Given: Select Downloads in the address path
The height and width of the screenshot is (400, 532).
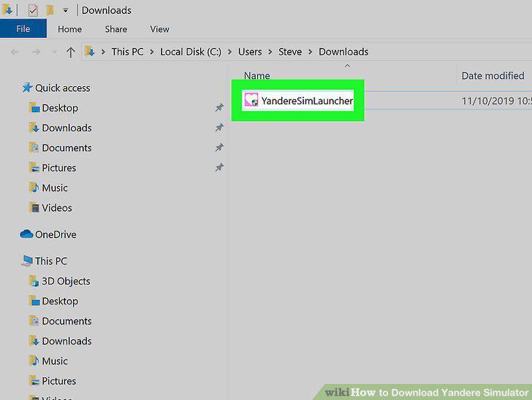Looking at the screenshot, I should 343,52.
